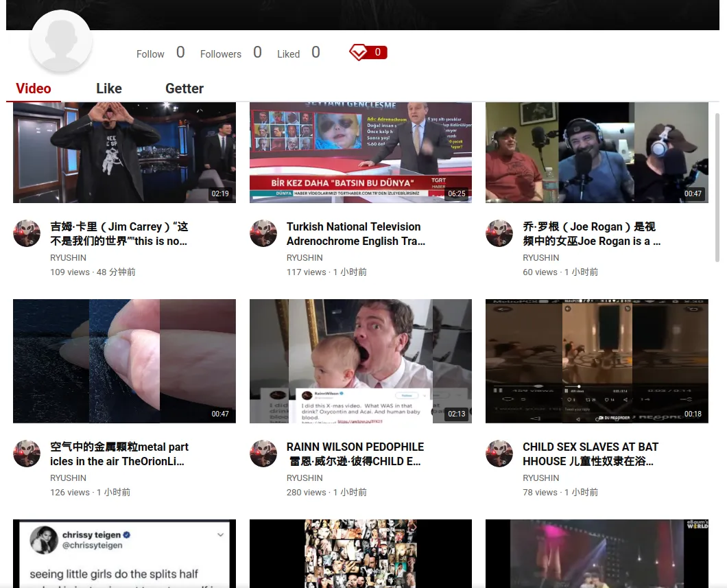Screen dimensions: 727x588
Task: Click RYUSHIN avatar beside Turkish National Television video
Action: point(263,233)
